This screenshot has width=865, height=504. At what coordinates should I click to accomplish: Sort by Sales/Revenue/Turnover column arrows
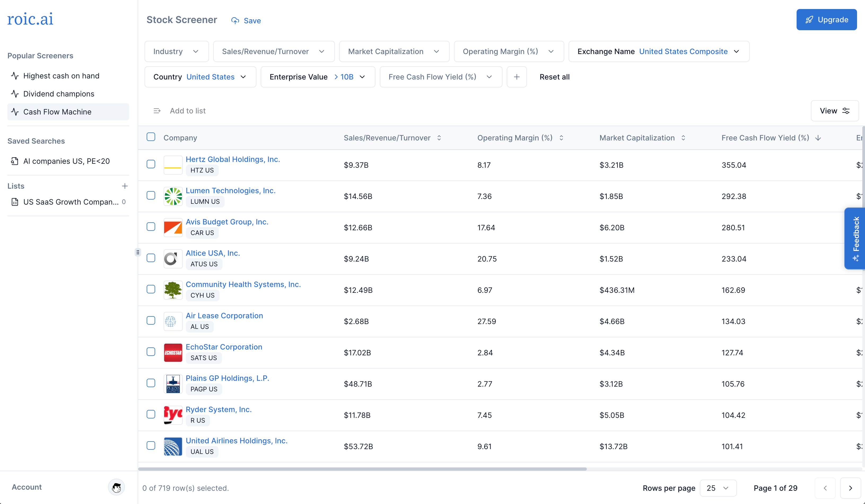pyautogui.click(x=439, y=138)
